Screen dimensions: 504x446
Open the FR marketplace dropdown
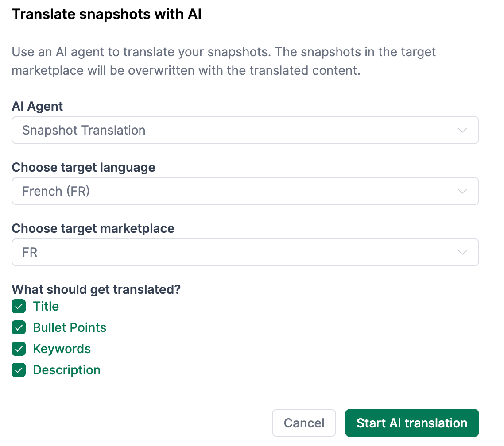245,252
